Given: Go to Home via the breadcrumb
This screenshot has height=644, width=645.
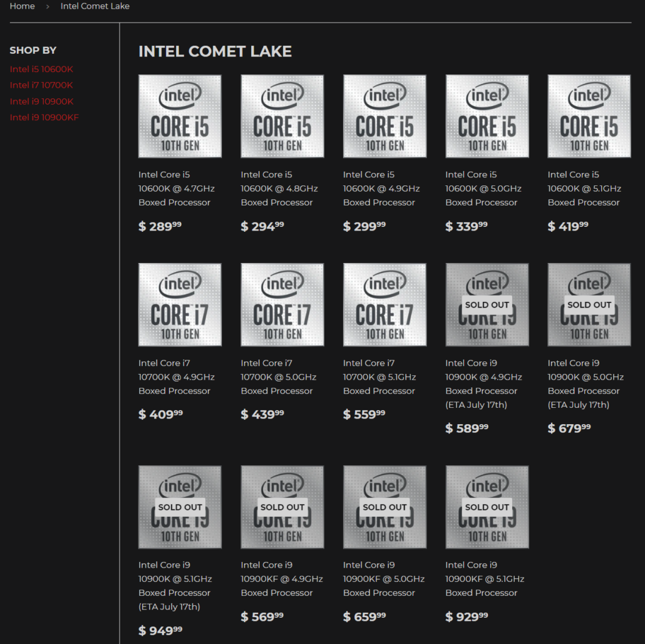Looking at the screenshot, I should coord(23,6).
